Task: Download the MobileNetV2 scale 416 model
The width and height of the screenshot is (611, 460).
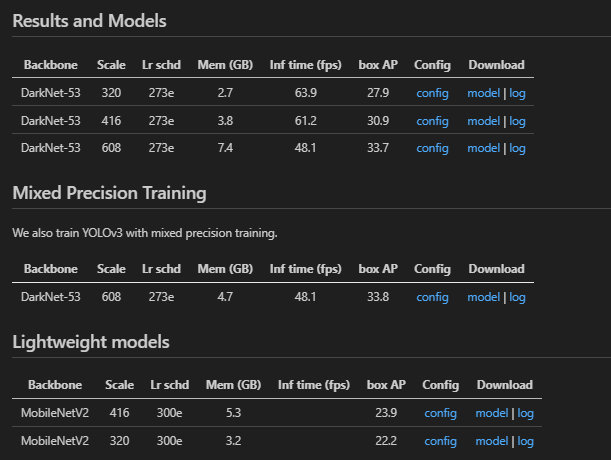Action: click(x=492, y=413)
